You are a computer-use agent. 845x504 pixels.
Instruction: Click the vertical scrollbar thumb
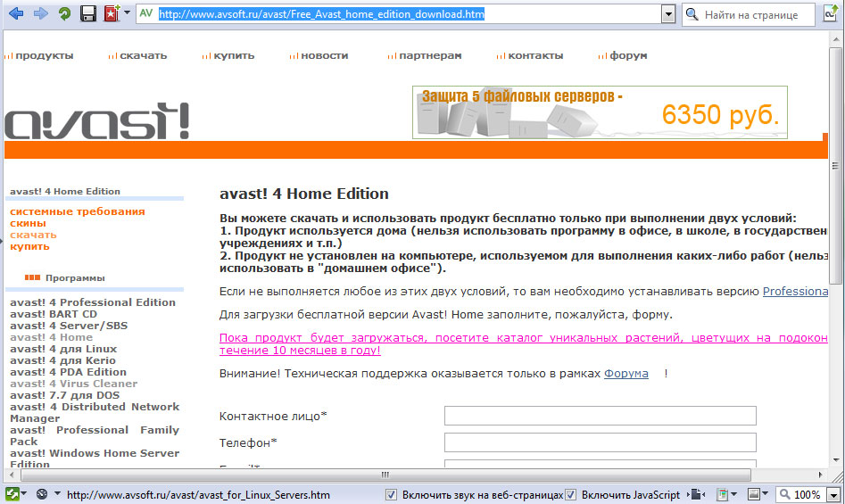click(835, 166)
